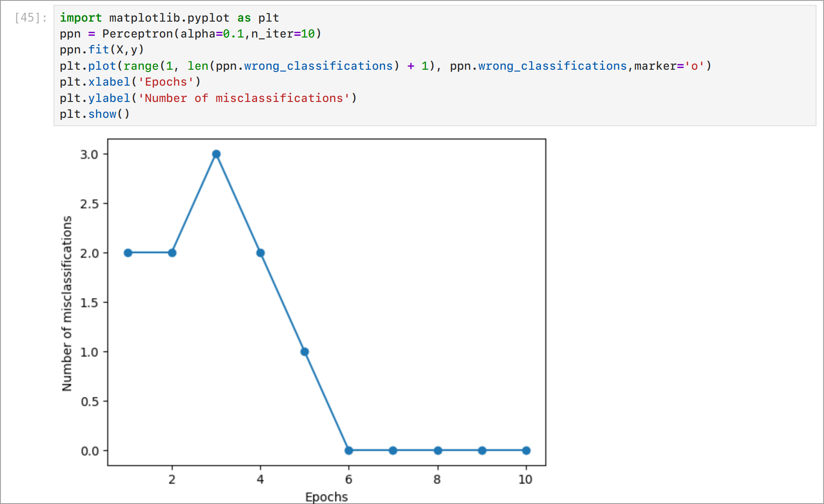The width and height of the screenshot is (824, 504).
Task: Click the peak data point at epoch 3
Action: [216, 153]
